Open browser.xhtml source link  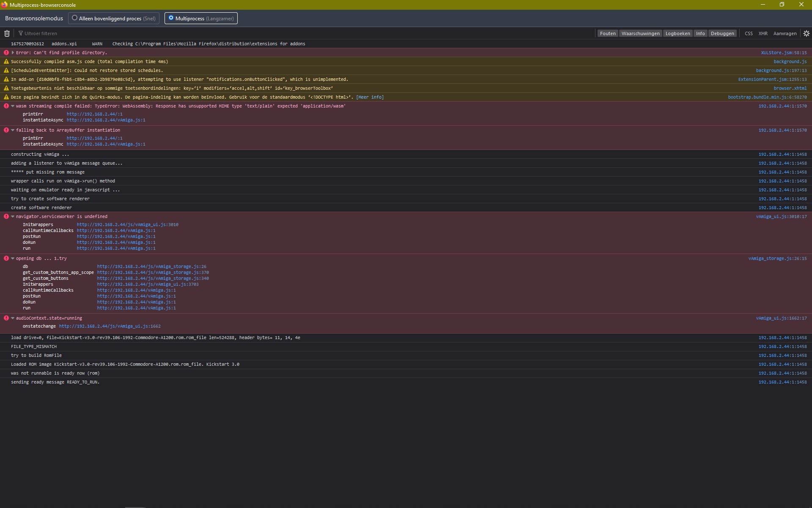pyautogui.click(x=790, y=88)
